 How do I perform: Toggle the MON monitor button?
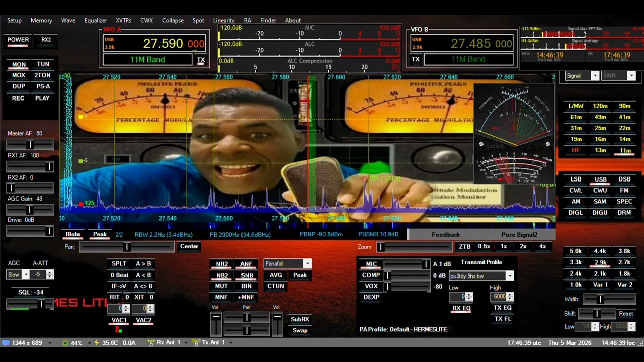click(x=19, y=64)
